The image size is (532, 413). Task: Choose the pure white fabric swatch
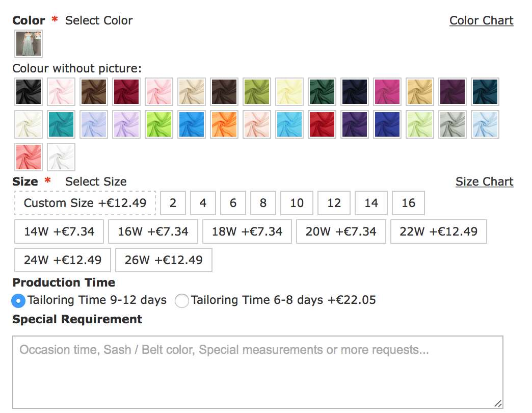(61, 157)
